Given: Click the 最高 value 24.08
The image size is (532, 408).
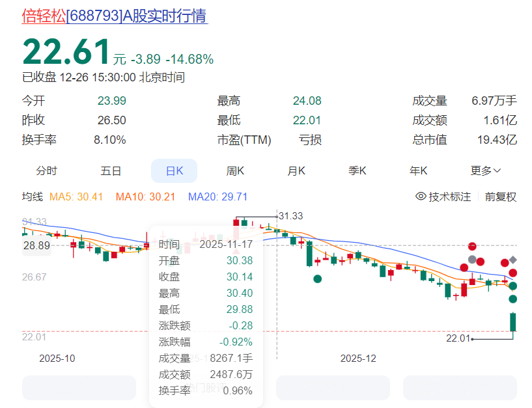Looking at the screenshot, I should click(307, 101).
